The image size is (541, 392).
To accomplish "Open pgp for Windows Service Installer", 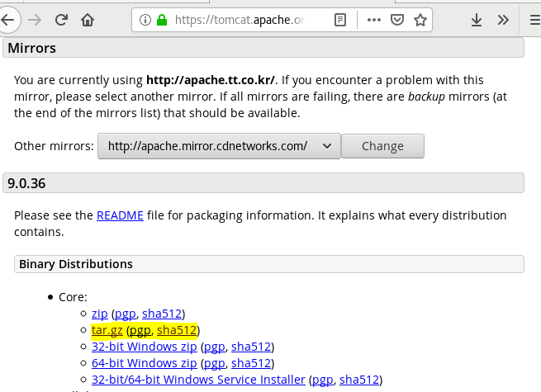I will click(323, 380).
